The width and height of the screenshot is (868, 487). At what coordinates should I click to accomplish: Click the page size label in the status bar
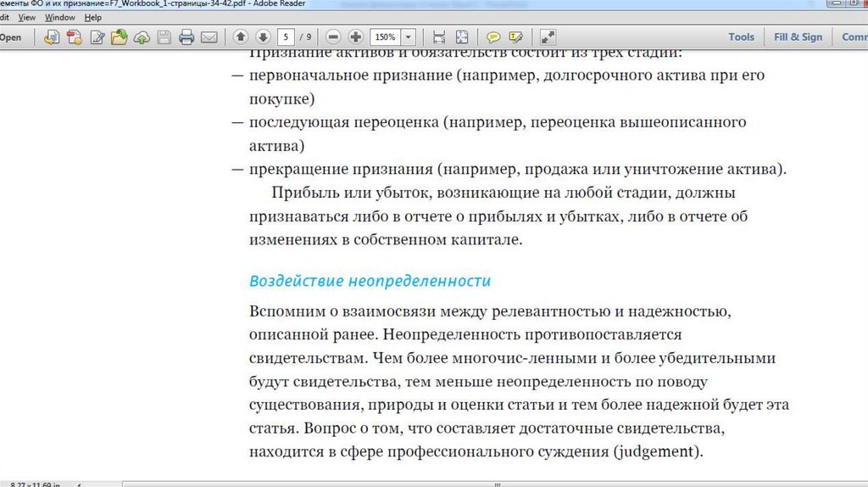tap(35, 484)
